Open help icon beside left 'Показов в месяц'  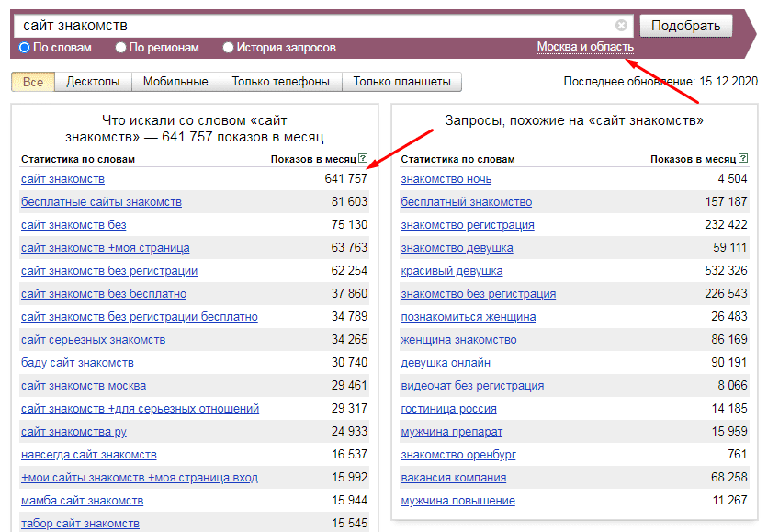tap(363, 158)
